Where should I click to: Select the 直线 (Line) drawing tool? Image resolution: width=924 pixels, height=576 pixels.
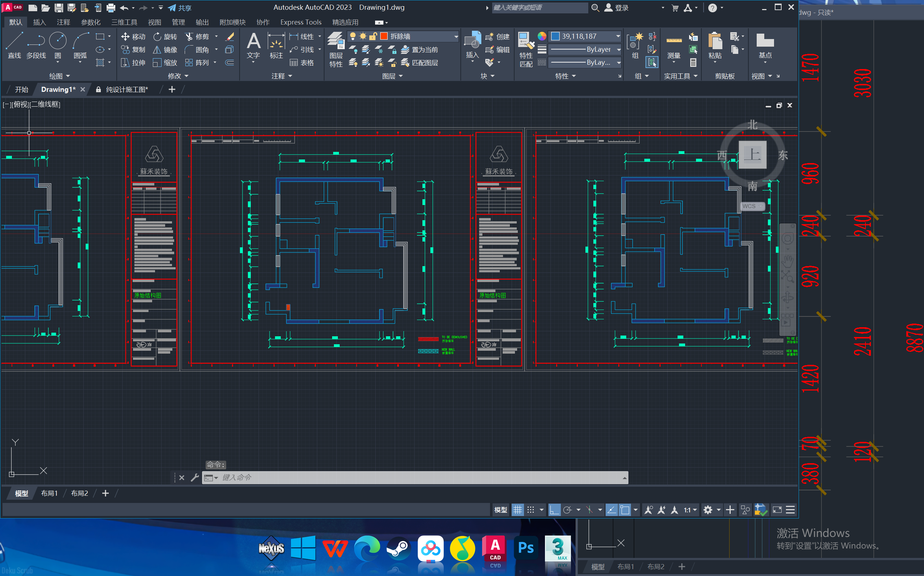coord(14,41)
